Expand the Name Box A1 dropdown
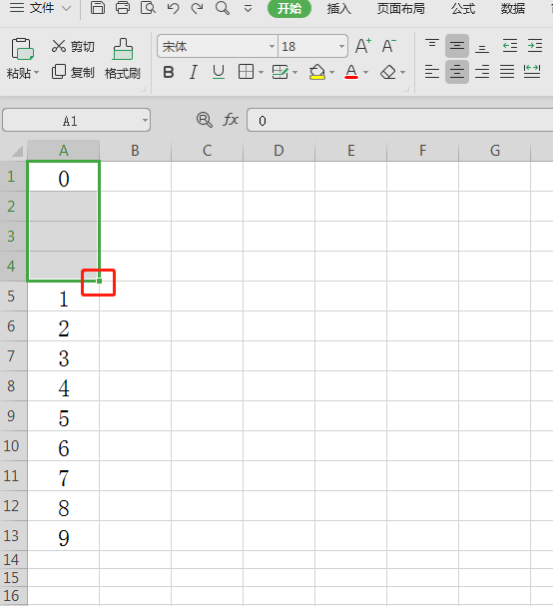 (x=145, y=120)
